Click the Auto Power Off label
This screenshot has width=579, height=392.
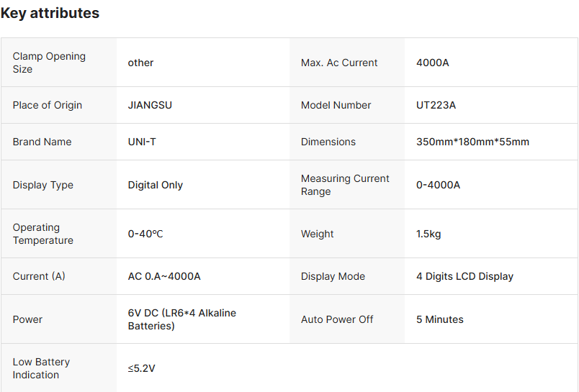point(337,319)
